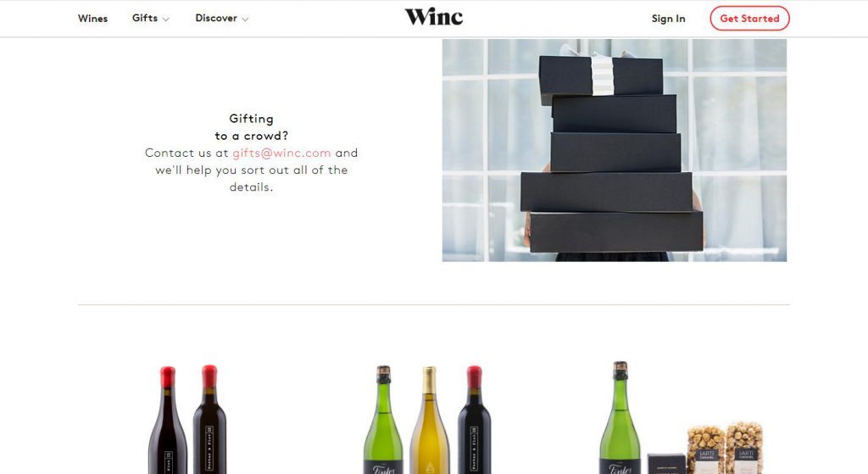Click the Sign In link
Viewport: 868px width, 474px height.
668,19
